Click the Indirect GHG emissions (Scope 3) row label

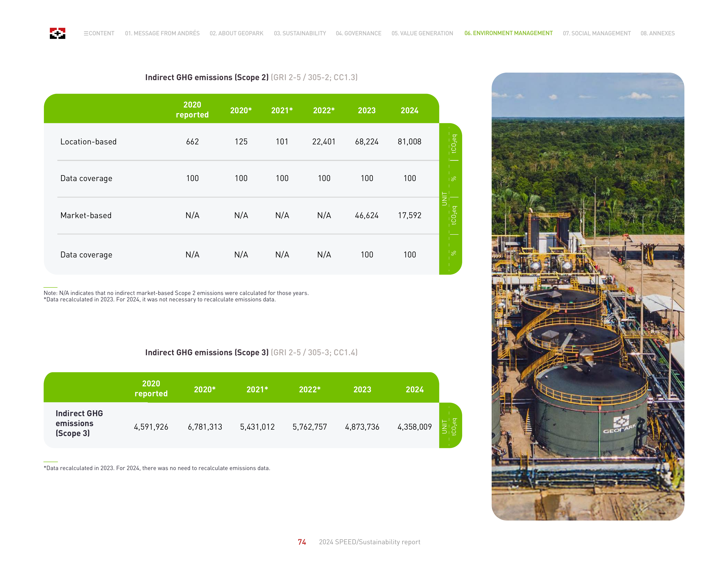click(x=79, y=424)
